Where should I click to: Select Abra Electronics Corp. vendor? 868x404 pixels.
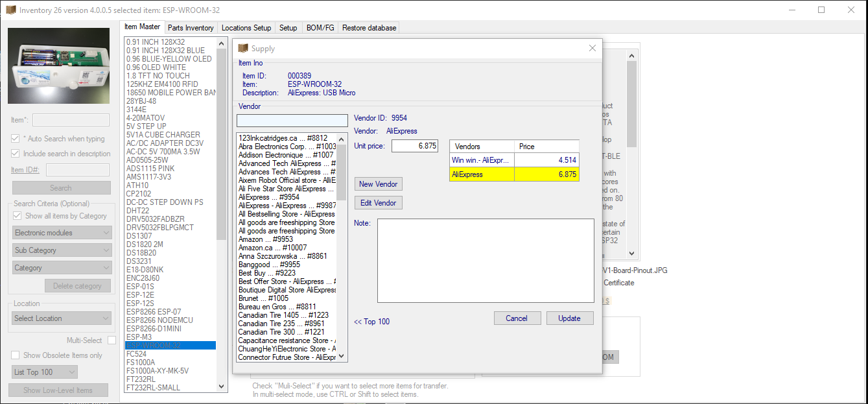click(x=287, y=147)
